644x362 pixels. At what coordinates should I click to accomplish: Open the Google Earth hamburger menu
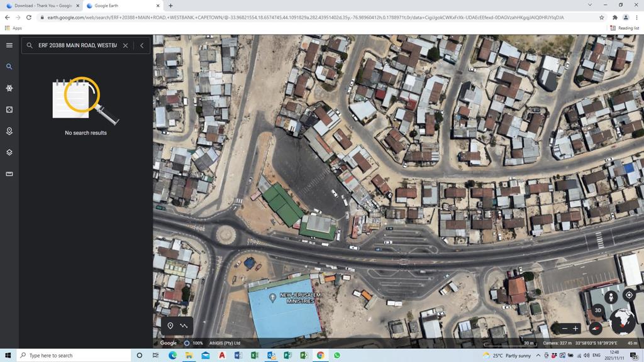coord(9,45)
